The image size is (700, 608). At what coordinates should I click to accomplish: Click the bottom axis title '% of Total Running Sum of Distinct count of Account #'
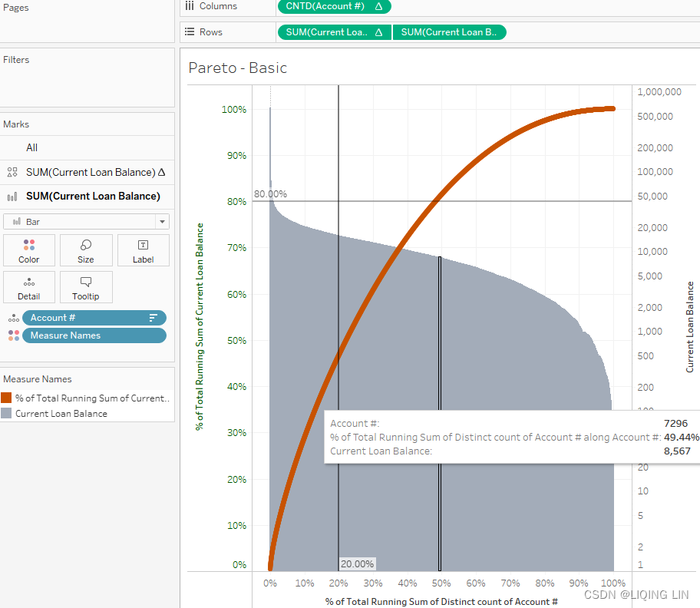pos(441,602)
